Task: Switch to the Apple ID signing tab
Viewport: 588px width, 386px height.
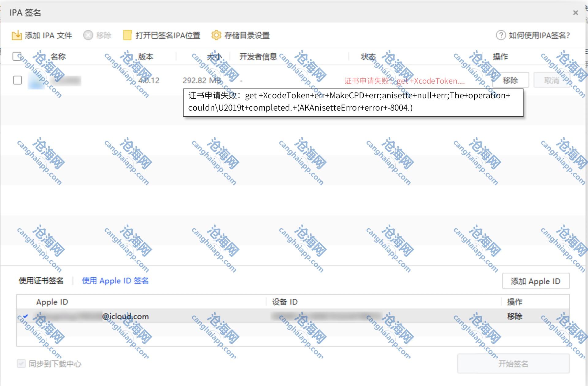Action: (x=115, y=281)
